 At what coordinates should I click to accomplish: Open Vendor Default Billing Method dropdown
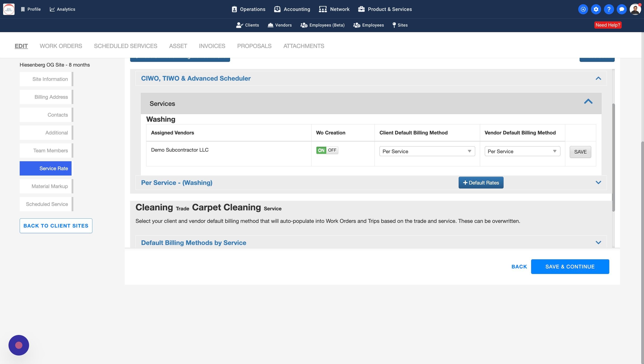point(522,151)
